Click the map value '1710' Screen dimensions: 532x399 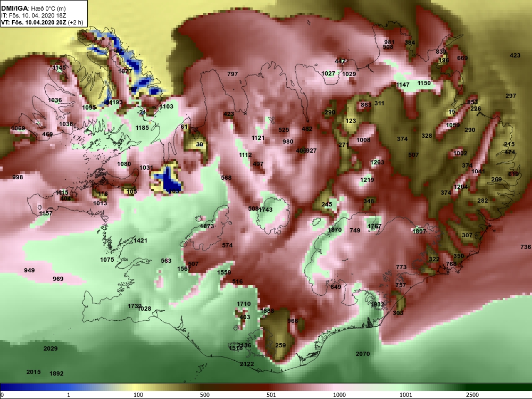pyautogui.click(x=244, y=304)
